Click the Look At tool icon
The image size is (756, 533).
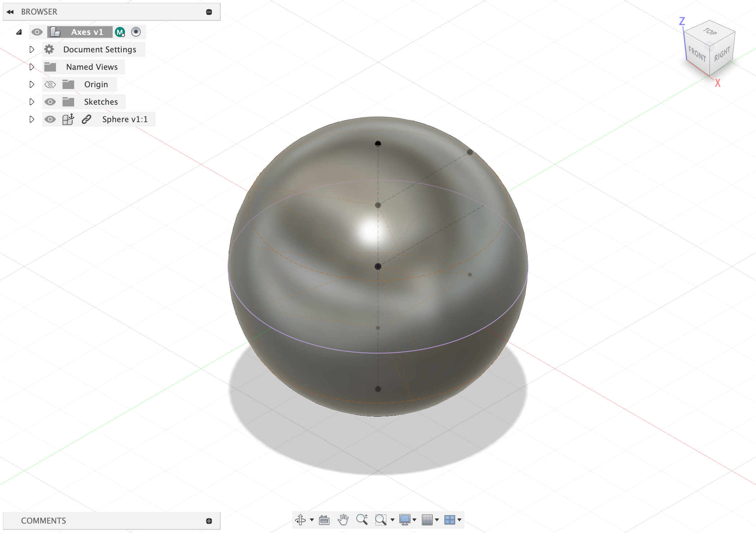pyautogui.click(x=324, y=520)
